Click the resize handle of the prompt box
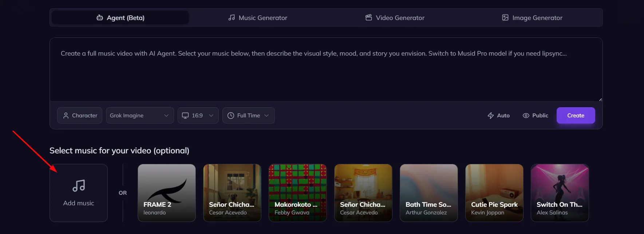The height and width of the screenshot is (234, 644). pos(600,99)
